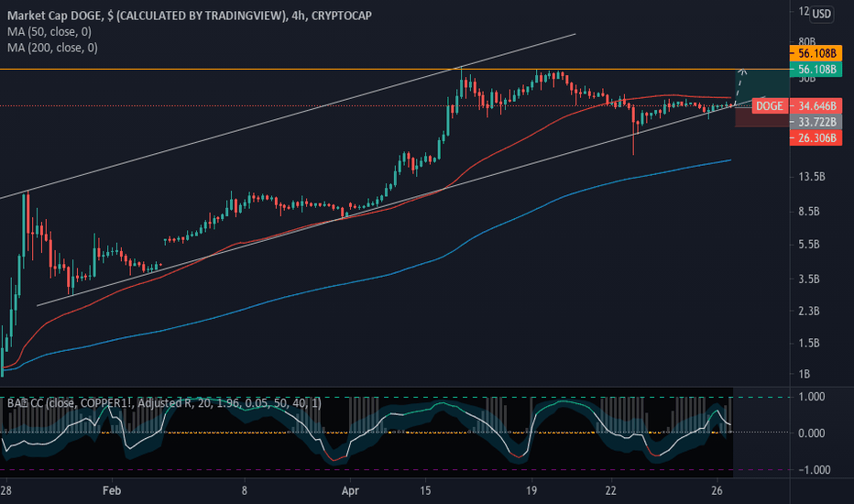Click the Apr date on time axis
Image resolution: width=854 pixels, height=504 pixels.
point(350,490)
